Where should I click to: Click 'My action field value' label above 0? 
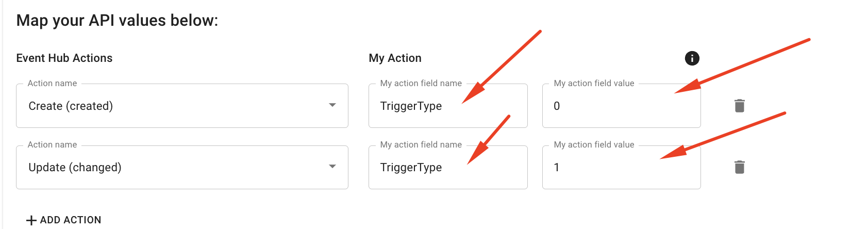tap(594, 84)
